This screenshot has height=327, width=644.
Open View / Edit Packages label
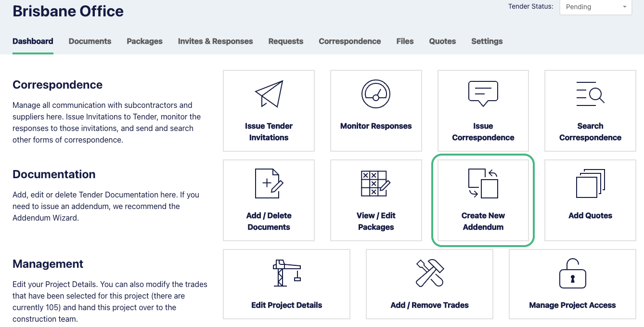point(376,221)
